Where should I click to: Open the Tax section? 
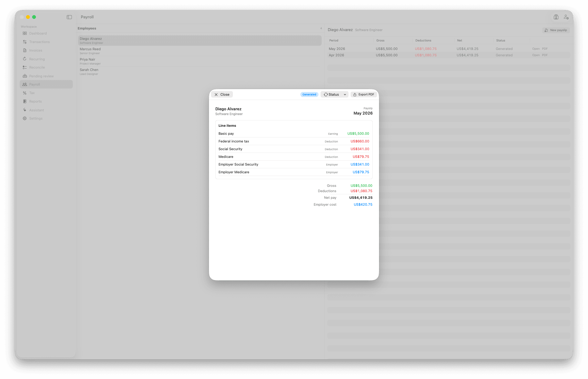(46, 93)
